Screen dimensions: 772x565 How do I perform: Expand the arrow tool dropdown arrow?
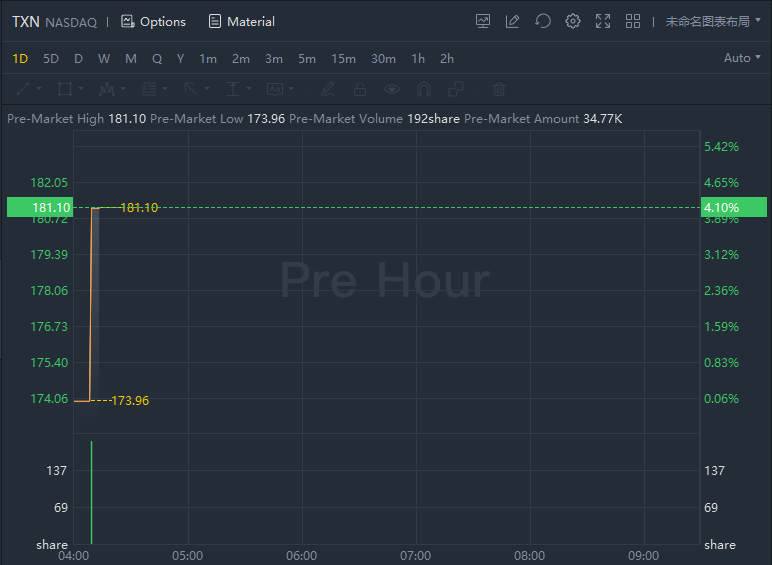pyautogui.click(x=207, y=89)
